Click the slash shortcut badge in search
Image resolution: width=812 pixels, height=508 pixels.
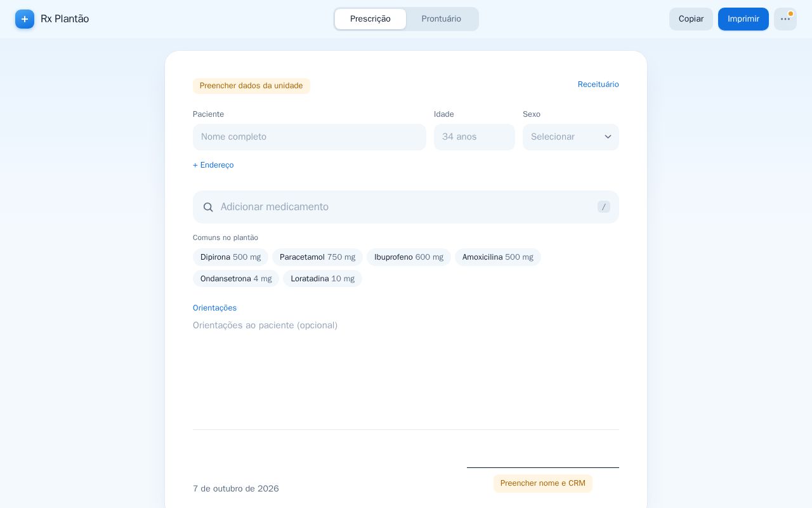point(604,207)
